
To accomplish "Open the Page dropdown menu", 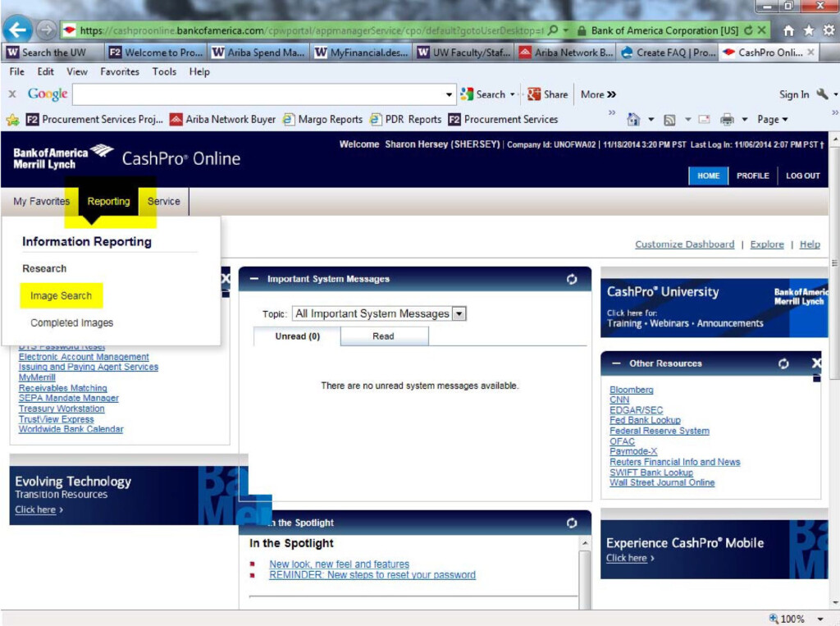I will [x=772, y=120].
